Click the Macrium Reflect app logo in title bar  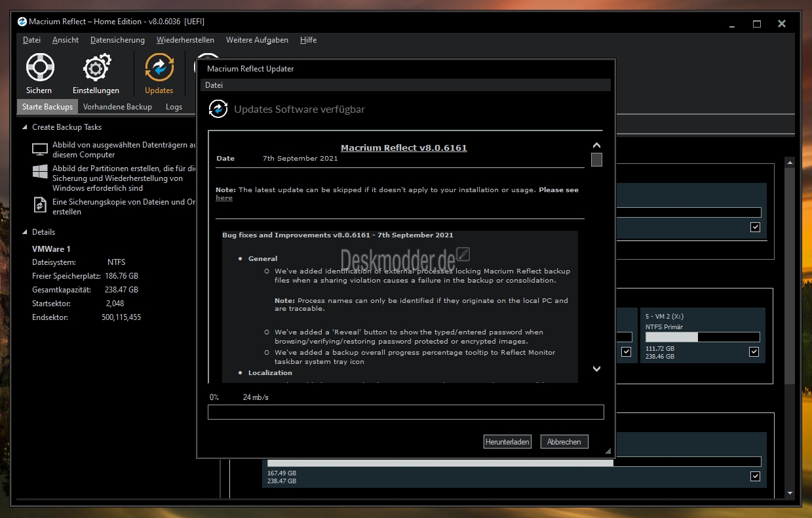[x=22, y=22]
